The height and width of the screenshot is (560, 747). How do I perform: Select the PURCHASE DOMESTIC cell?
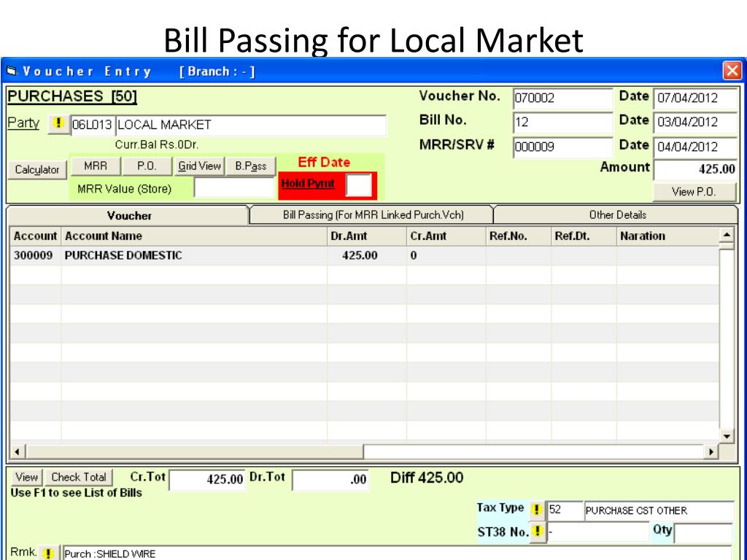click(x=194, y=256)
